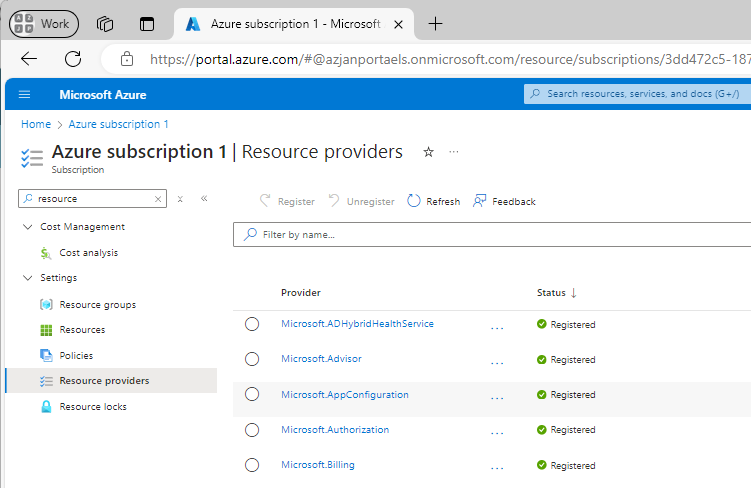Select radio for Microsoft.ADHybridHealthService
The height and width of the screenshot is (488, 751).
[252, 324]
